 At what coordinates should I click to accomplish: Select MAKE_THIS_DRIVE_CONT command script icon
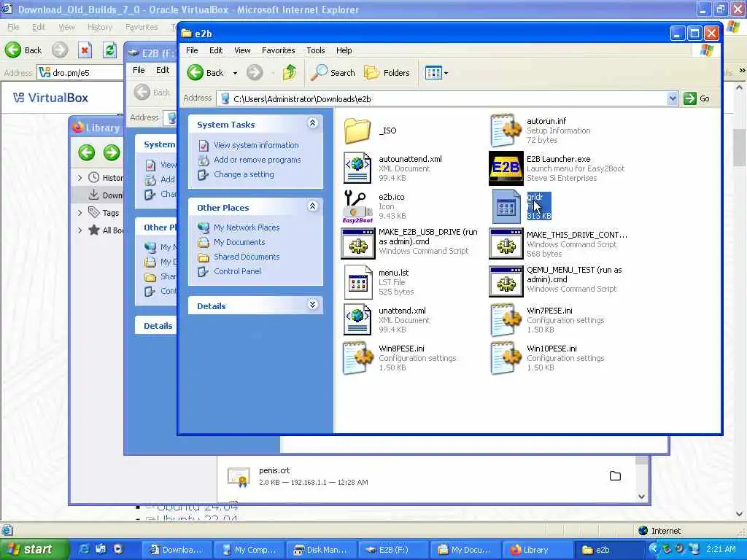pos(506,244)
